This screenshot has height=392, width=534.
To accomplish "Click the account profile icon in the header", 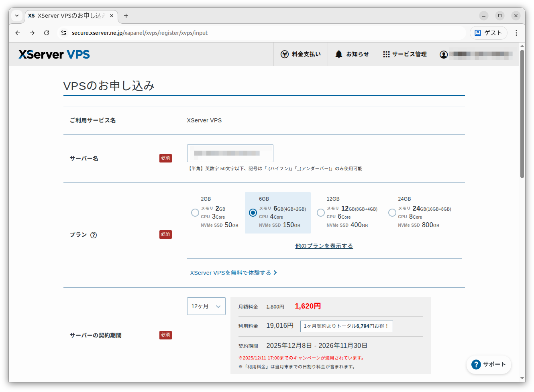I will pyautogui.click(x=444, y=54).
